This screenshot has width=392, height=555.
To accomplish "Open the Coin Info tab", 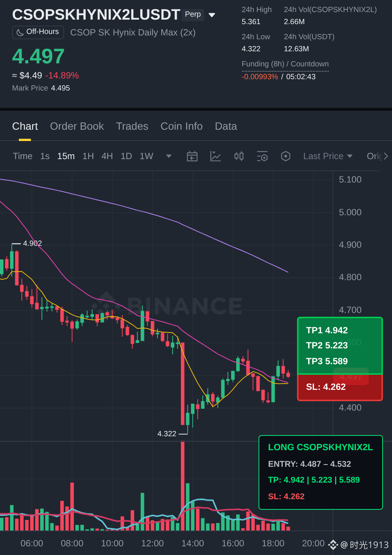I will pyautogui.click(x=182, y=126).
